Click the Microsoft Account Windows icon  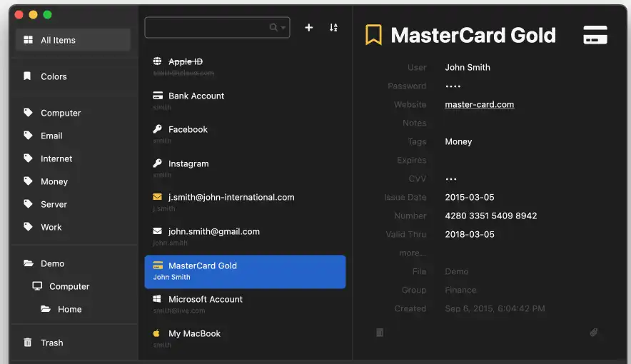[157, 299]
